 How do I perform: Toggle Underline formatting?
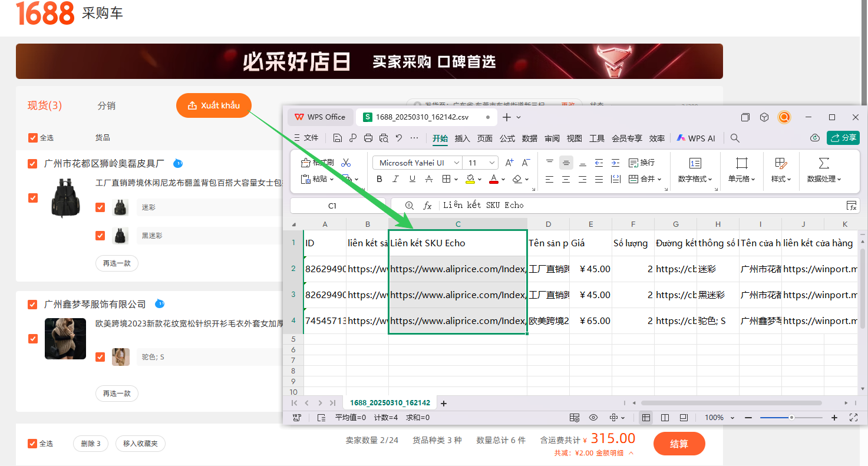412,179
